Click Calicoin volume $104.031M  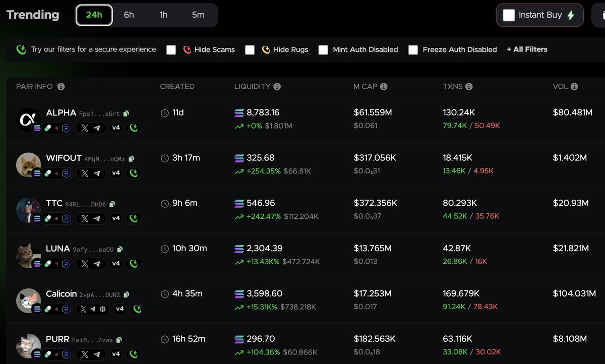574,294
